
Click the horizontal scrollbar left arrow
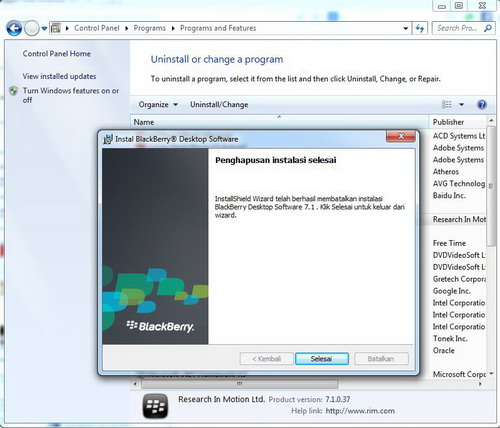135,384
